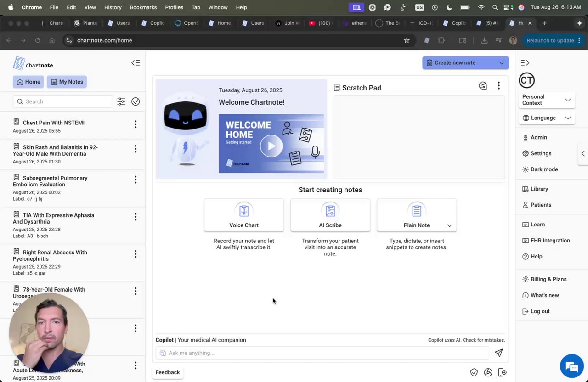Open the Scratch Pad three-dot menu
The width and height of the screenshot is (588, 382).
click(x=498, y=85)
